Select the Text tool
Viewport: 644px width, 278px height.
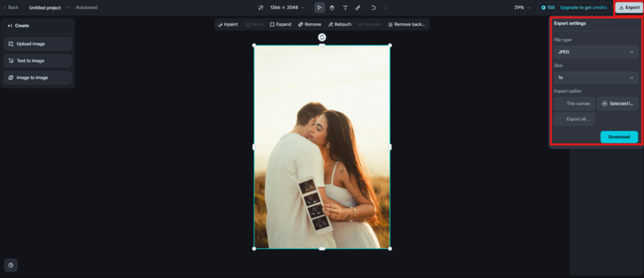(x=345, y=8)
